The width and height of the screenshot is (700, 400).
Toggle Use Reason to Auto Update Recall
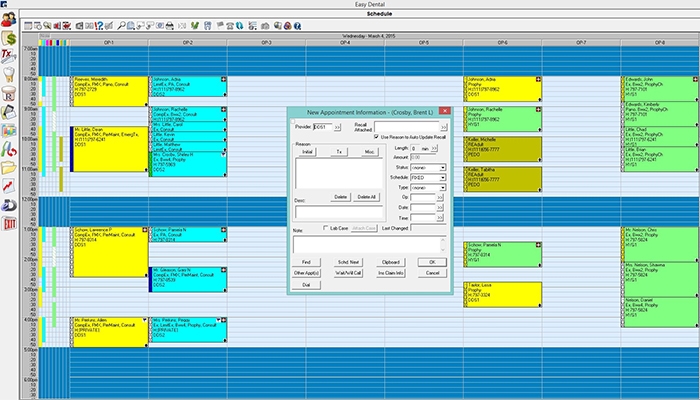point(376,137)
